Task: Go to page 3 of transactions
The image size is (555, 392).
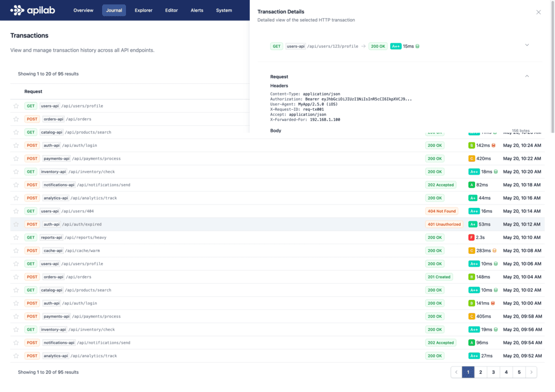Action: tap(493, 373)
